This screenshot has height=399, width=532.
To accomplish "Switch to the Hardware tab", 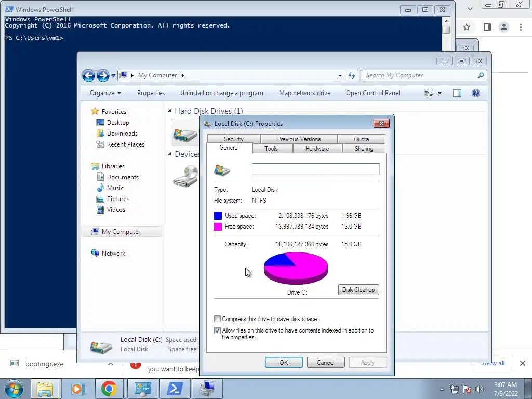I will pyautogui.click(x=317, y=149).
